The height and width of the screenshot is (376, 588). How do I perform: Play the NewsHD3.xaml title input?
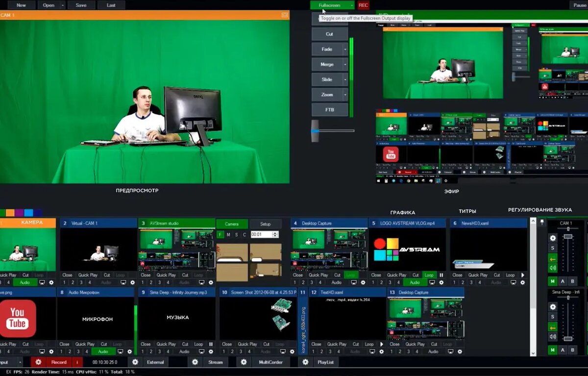(x=522, y=275)
